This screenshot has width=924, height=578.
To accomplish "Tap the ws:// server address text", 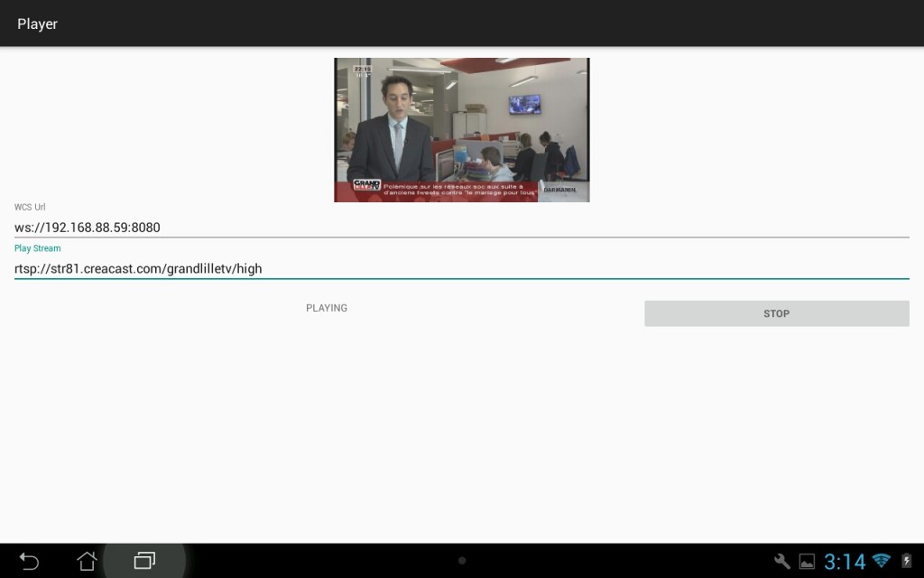I will 87,227.
